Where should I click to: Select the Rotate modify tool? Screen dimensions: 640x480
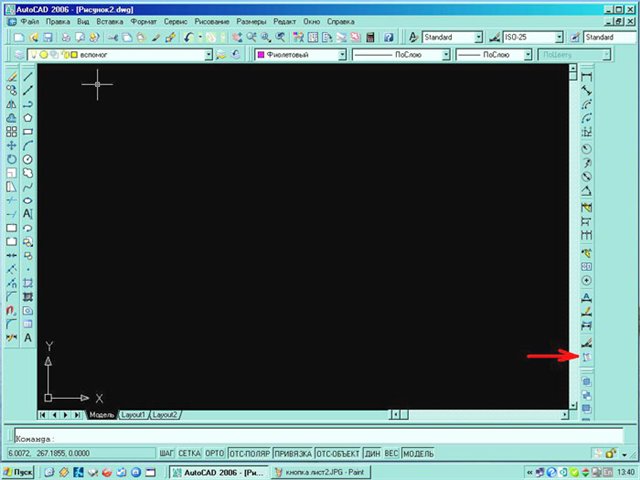(x=11, y=158)
